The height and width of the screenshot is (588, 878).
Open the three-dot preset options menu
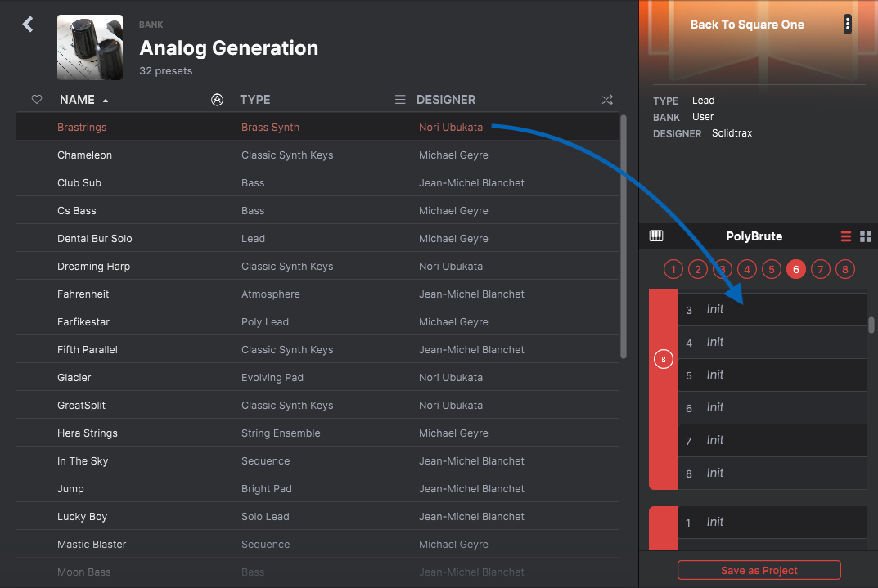click(847, 24)
